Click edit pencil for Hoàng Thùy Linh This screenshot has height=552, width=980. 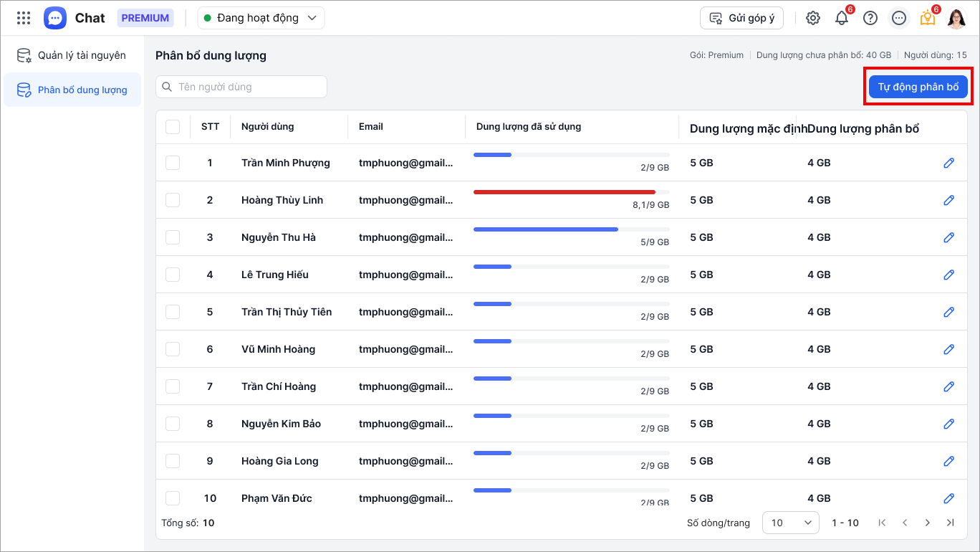tap(949, 200)
